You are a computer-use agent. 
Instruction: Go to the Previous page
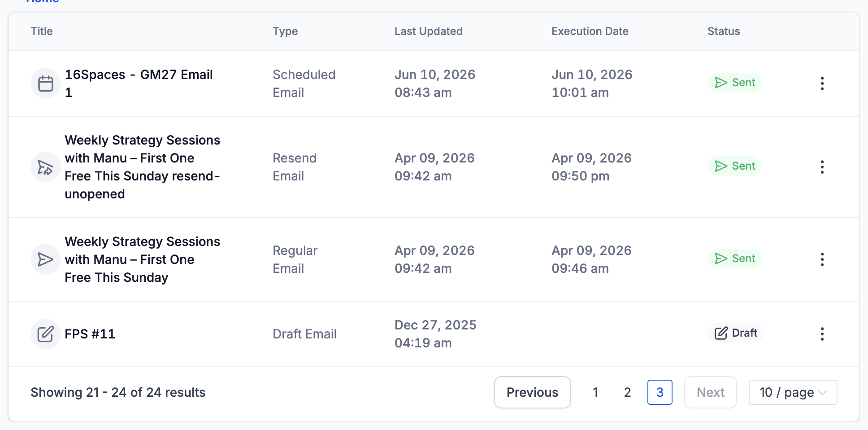pyautogui.click(x=532, y=392)
